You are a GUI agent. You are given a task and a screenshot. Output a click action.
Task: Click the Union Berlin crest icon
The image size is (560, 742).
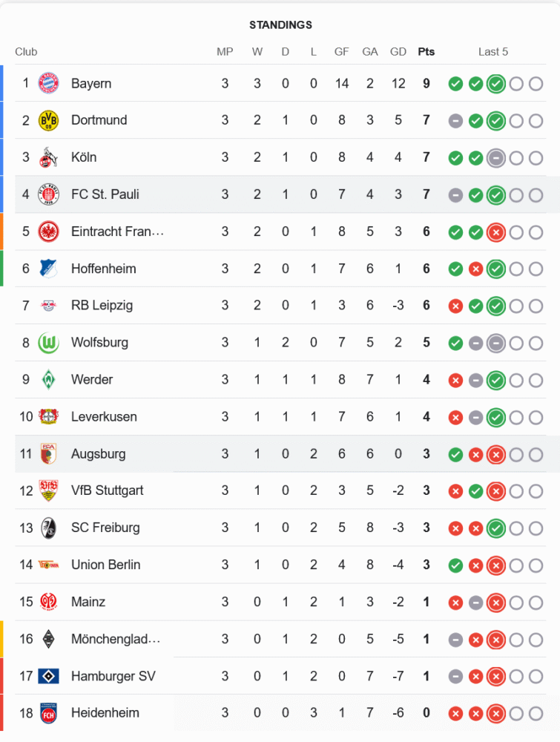[48, 565]
